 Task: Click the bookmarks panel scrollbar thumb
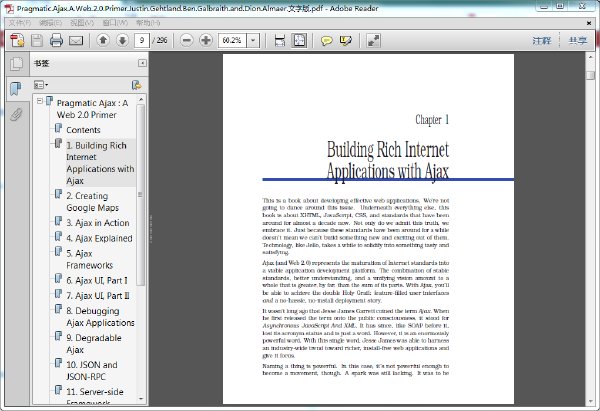140,195
